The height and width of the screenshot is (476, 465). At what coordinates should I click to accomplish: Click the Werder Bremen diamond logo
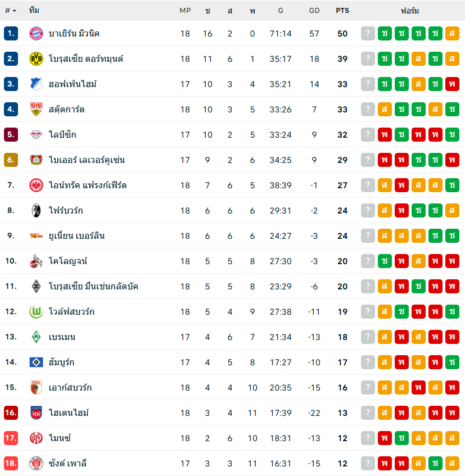click(x=36, y=337)
